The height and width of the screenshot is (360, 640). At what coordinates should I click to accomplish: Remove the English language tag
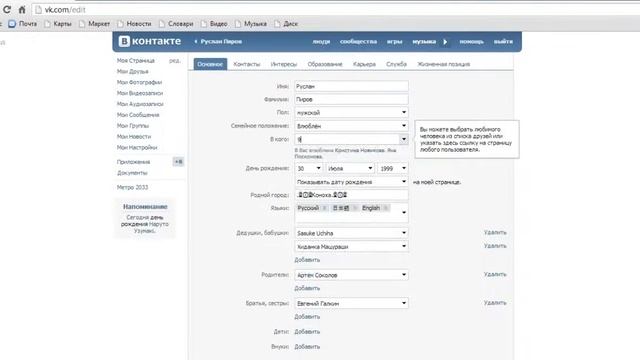click(x=386, y=208)
